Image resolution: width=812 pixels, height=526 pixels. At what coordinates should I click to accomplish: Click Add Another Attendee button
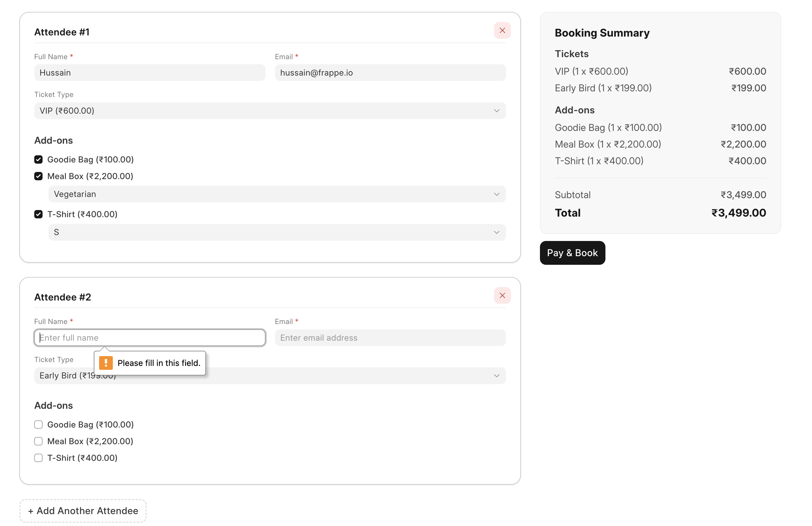pos(83,511)
